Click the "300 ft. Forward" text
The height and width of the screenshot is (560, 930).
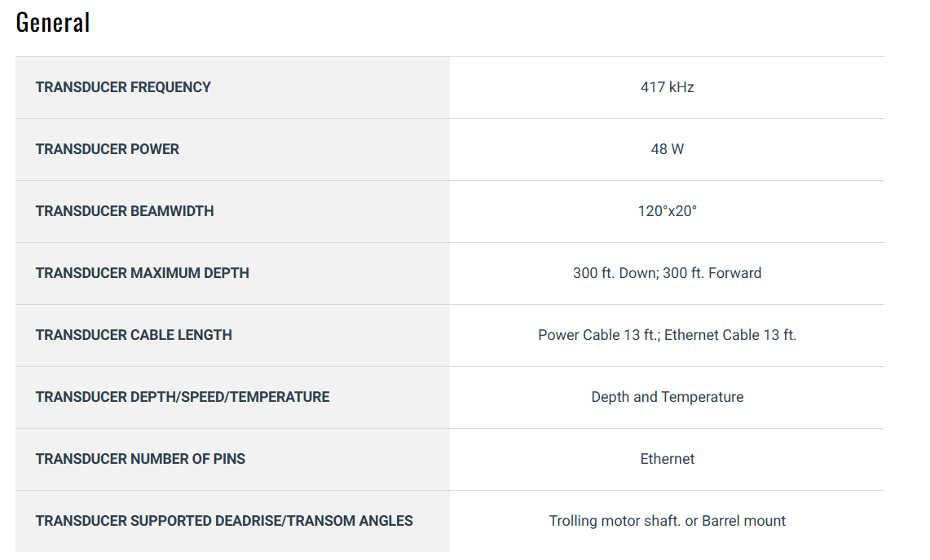(x=712, y=273)
